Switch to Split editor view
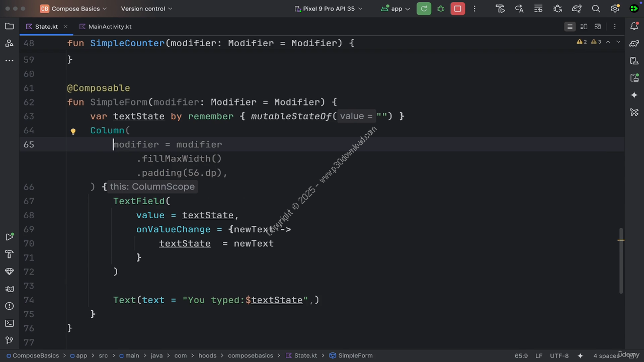Viewport: 644px width, 362px height. point(584,27)
